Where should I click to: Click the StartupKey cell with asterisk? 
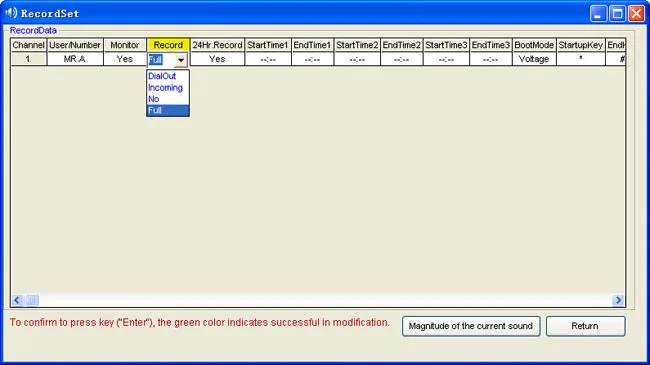click(x=580, y=59)
